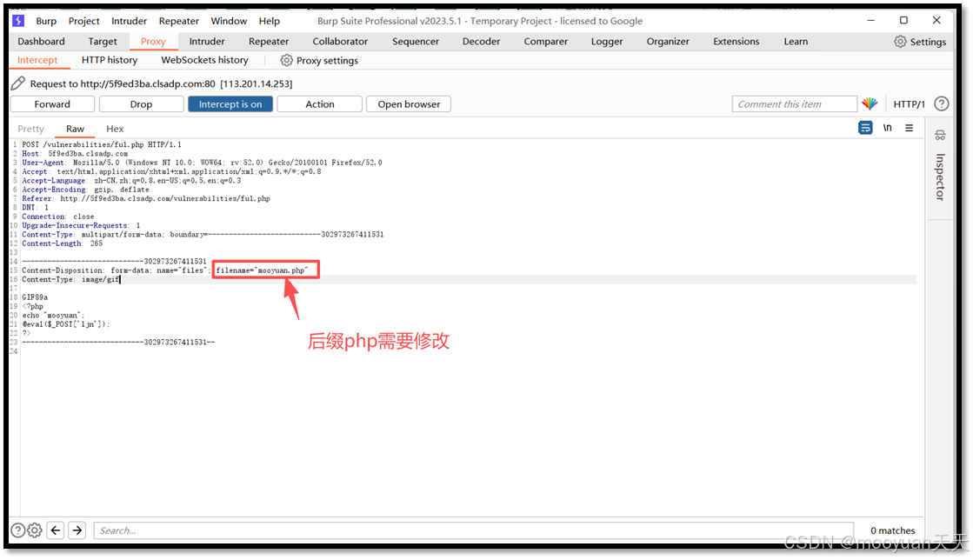Click the GIF89a line in body
973x560 pixels.
coord(35,297)
